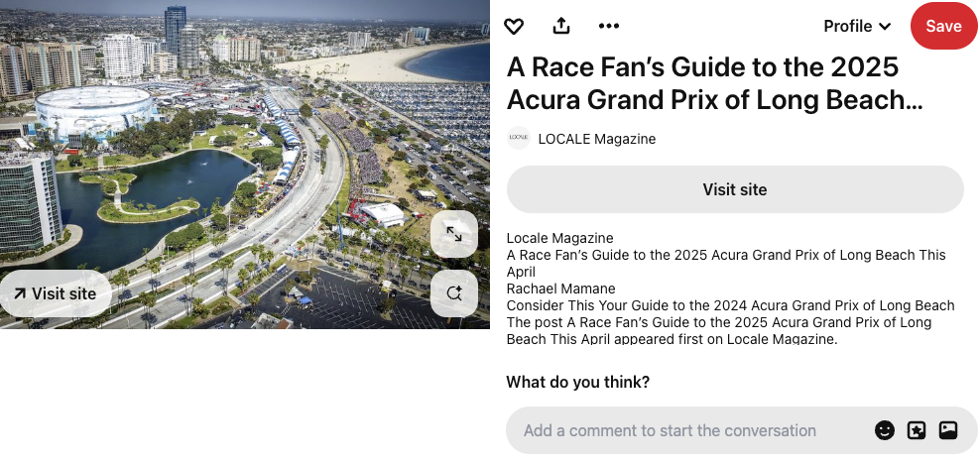Click the chevron arrow beside Profile
The image size is (980, 464).
point(885,27)
